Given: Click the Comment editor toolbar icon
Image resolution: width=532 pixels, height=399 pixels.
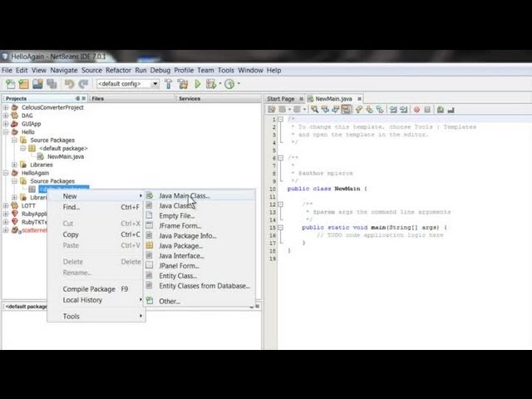Looking at the screenshot, I should point(441,110).
